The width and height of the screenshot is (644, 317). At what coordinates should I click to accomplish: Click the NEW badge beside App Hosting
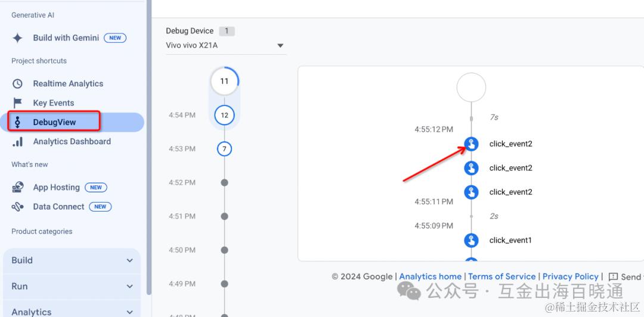tap(95, 187)
